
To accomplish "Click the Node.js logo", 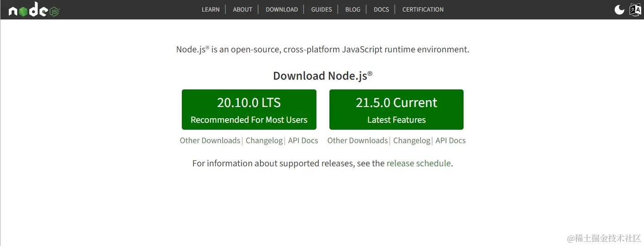I will (x=33, y=10).
